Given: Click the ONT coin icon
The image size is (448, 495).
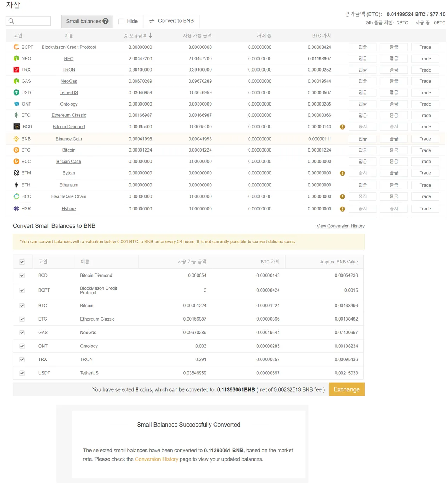Looking at the screenshot, I should pos(16,104).
